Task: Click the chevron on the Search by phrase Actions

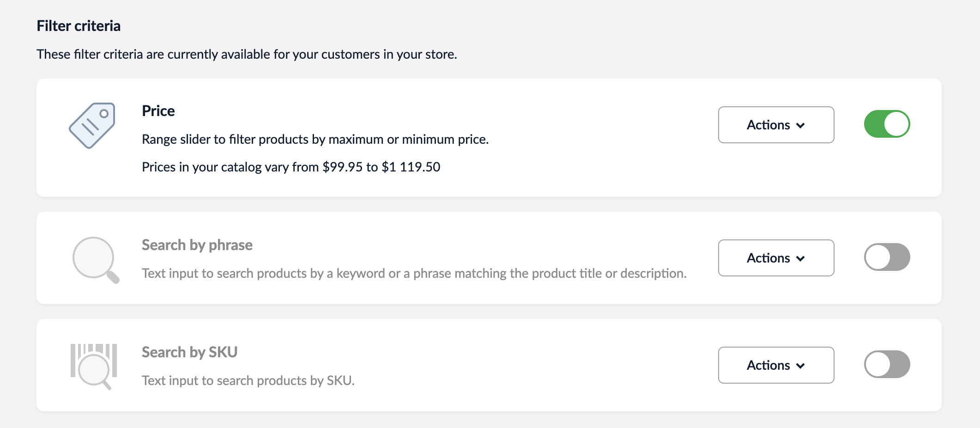Action: (x=802, y=258)
